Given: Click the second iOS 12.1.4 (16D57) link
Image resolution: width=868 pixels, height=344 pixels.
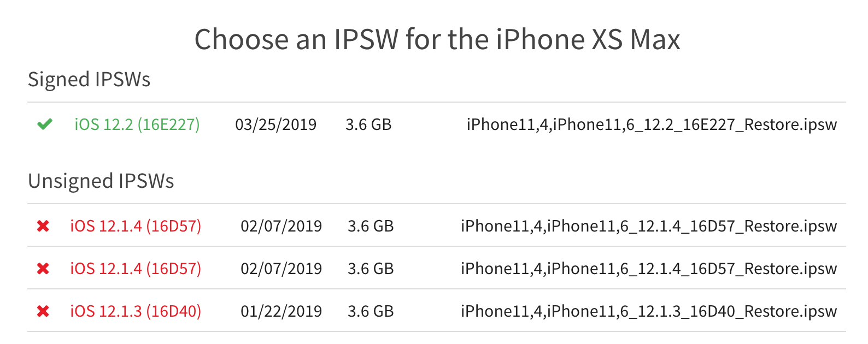Looking at the screenshot, I should [x=136, y=269].
